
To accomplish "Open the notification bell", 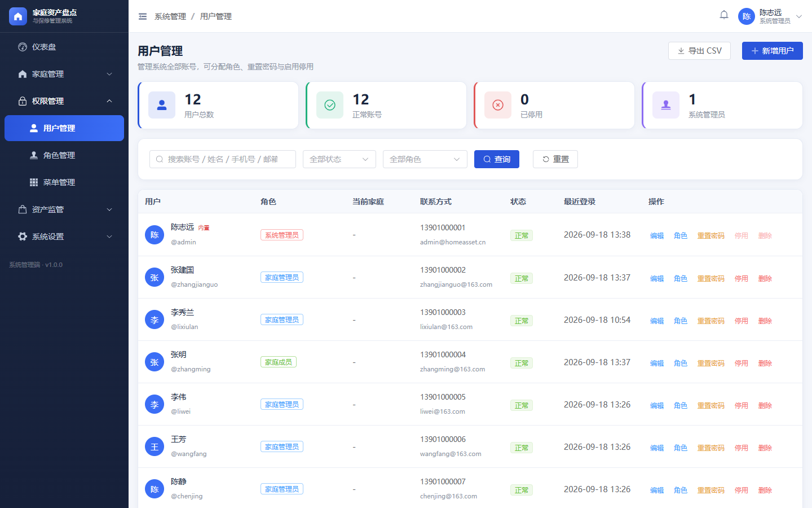I will pos(724,15).
